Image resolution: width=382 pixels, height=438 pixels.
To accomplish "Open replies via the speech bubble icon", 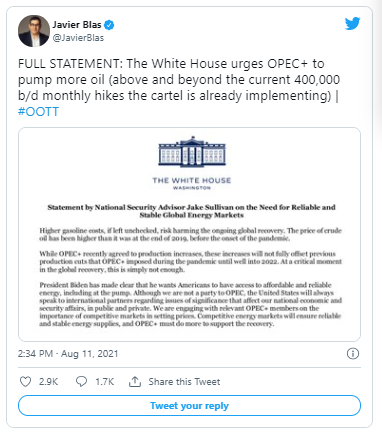I will tap(81, 381).
